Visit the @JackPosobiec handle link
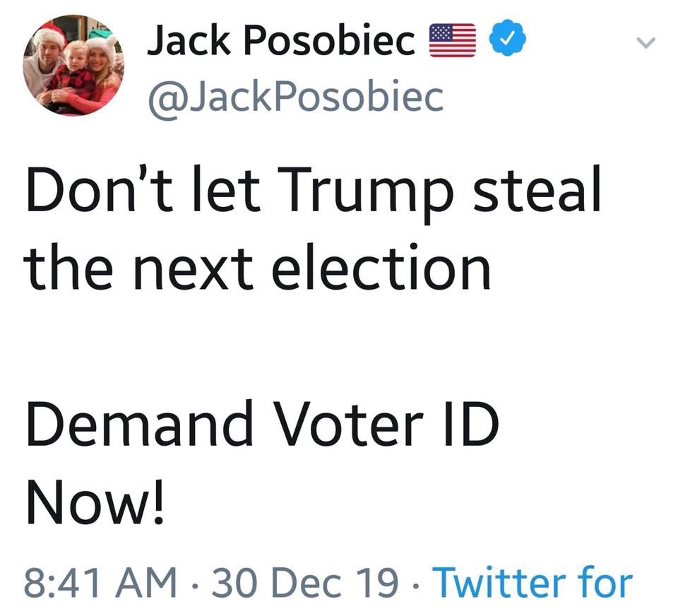The width and height of the screenshot is (678, 616). pyautogui.click(x=295, y=97)
